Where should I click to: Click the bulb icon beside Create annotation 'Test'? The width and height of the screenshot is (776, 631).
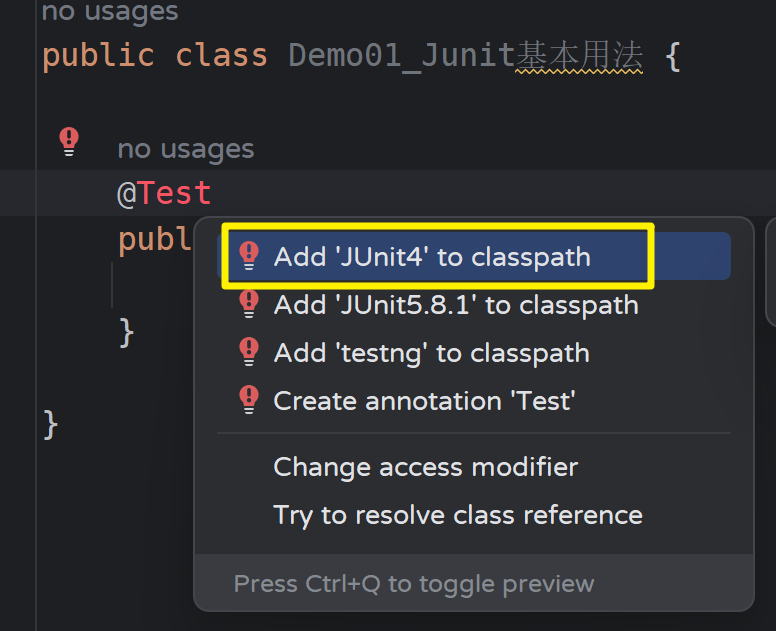click(x=249, y=401)
